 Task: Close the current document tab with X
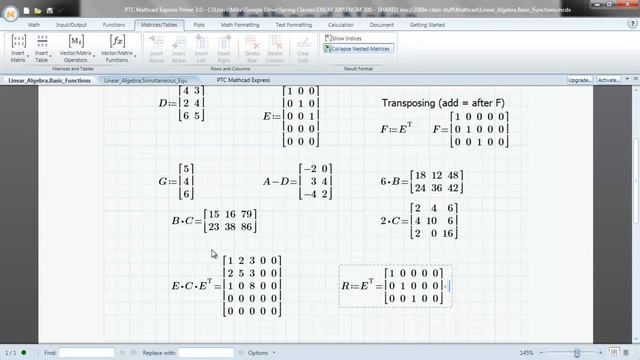[636, 78]
